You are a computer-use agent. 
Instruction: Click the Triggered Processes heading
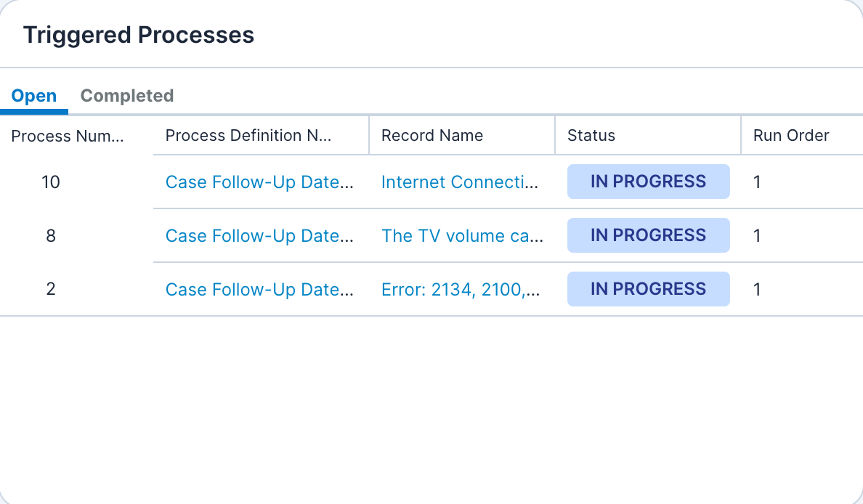tap(139, 34)
